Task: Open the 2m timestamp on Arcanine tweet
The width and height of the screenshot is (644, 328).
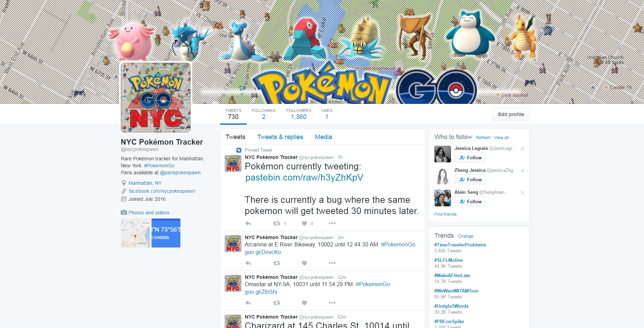Action: (x=340, y=238)
